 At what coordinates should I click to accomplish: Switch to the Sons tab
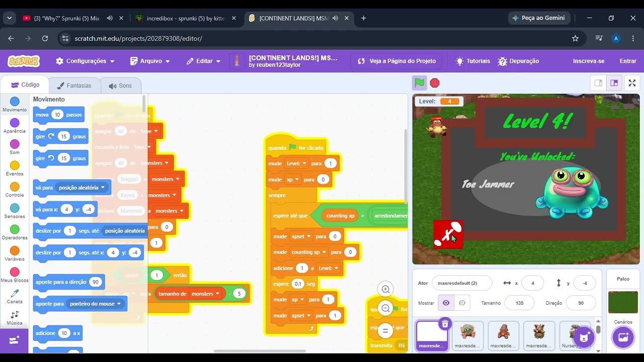pyautogui.click(x=120, y=85)
